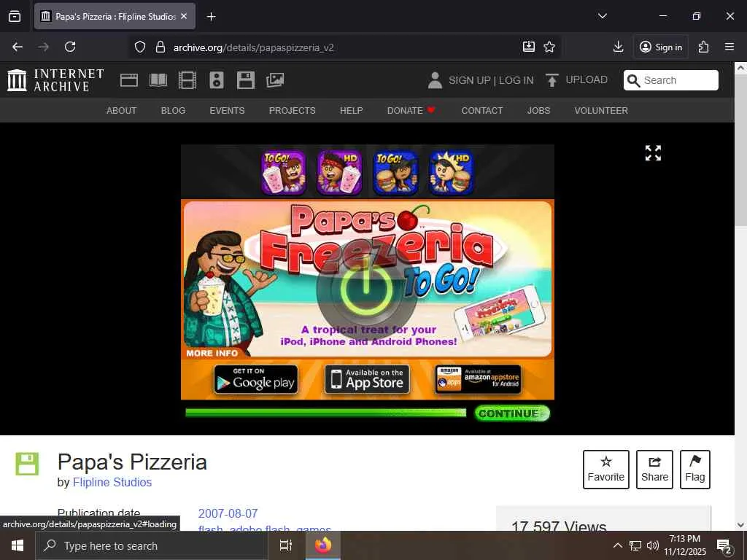This screenshot has height=560, width=747.
Task: Click the Amazon Appstore badge
Action: (x=478, y=379)
